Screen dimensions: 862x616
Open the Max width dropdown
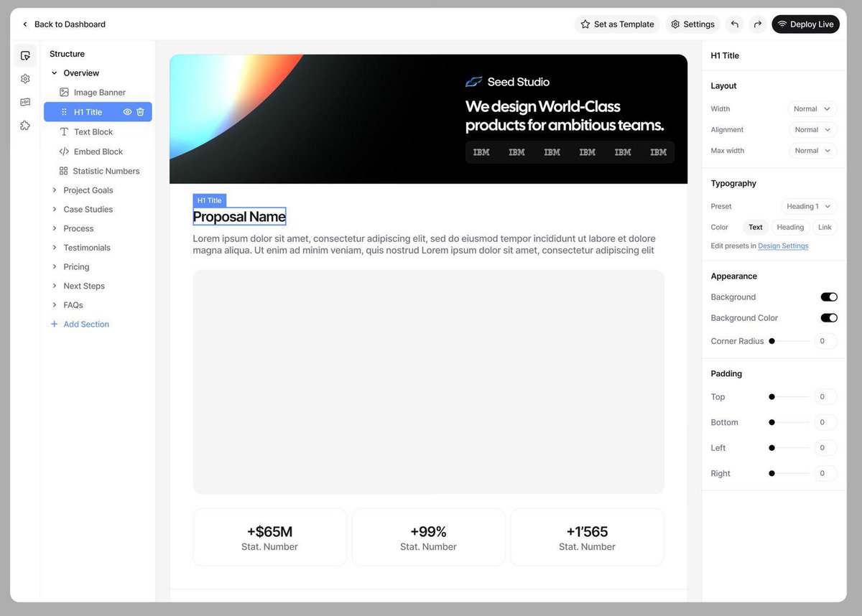pyautogui.click(x=812, y=151)
